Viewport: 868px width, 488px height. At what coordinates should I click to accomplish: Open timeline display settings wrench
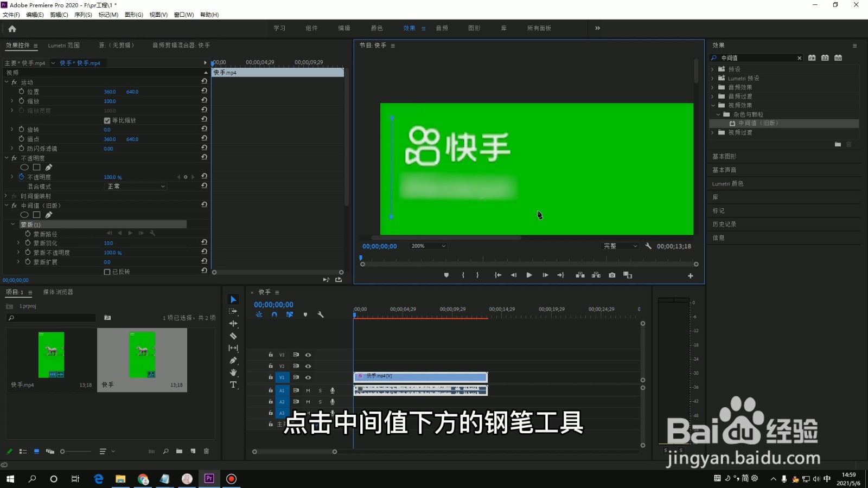click(x=321, y=314)
